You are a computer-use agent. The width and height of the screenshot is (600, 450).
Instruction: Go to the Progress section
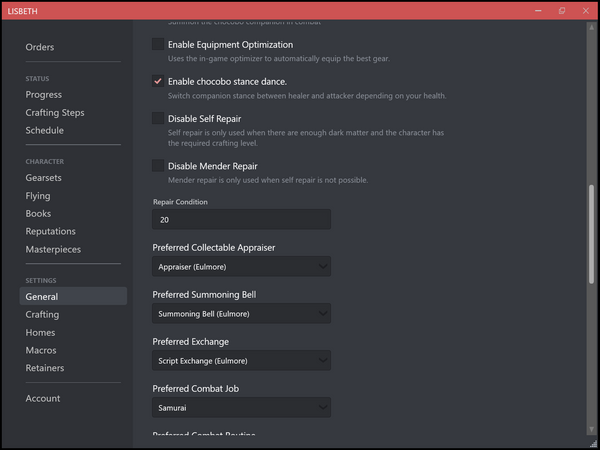point(43,95)
